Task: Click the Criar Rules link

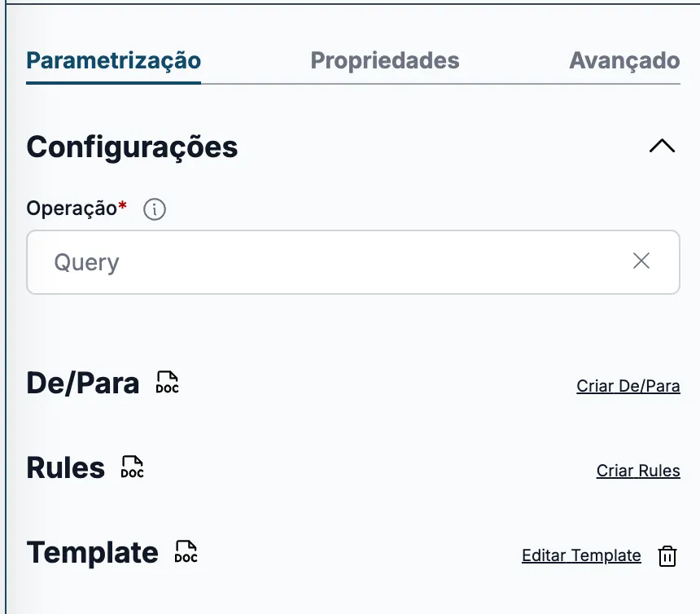Action: click(x=638, y=471)
